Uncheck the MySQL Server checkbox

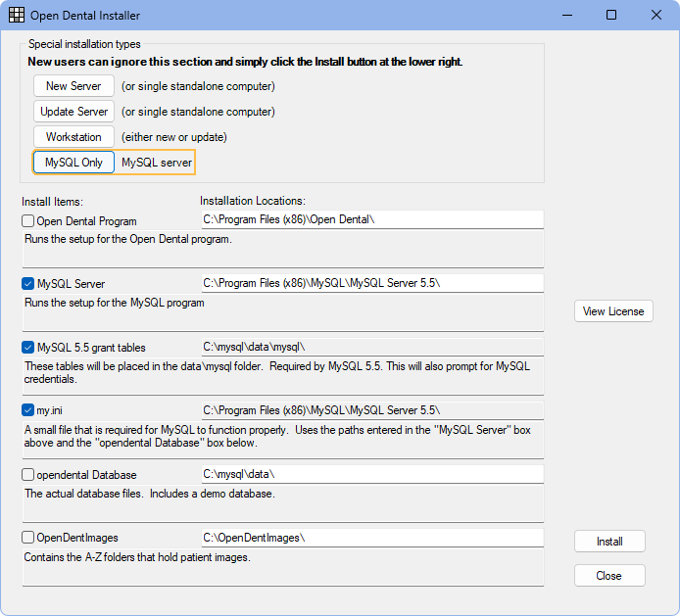tap(27, 284)
